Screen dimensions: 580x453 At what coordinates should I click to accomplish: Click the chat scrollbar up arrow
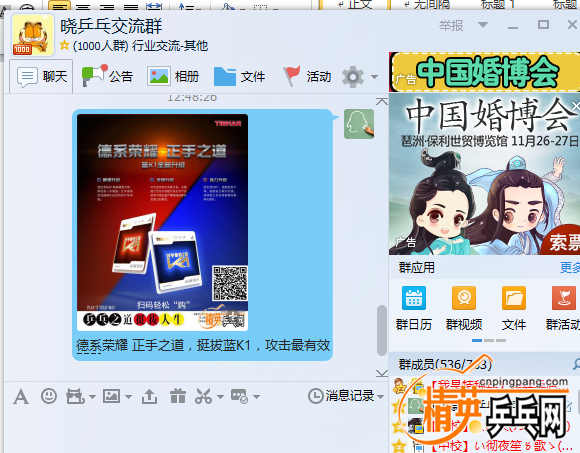pyautogui.click(x=382, y=101)
